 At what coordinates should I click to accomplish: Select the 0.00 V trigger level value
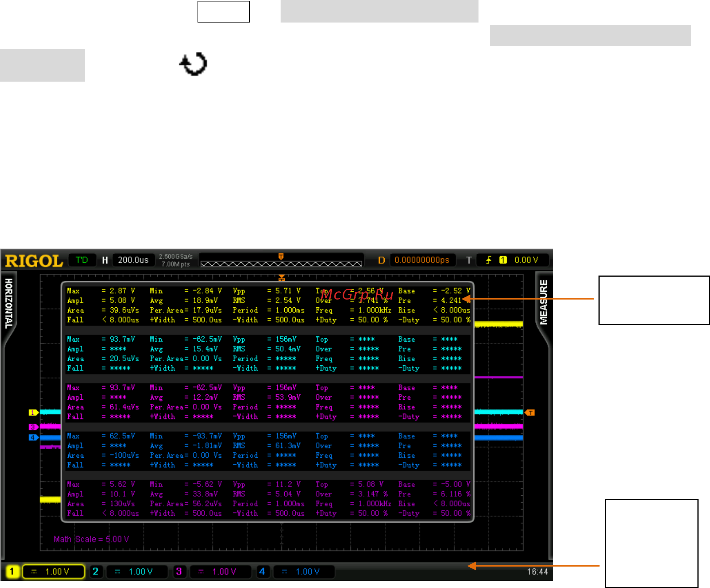[x=527, y=260]
